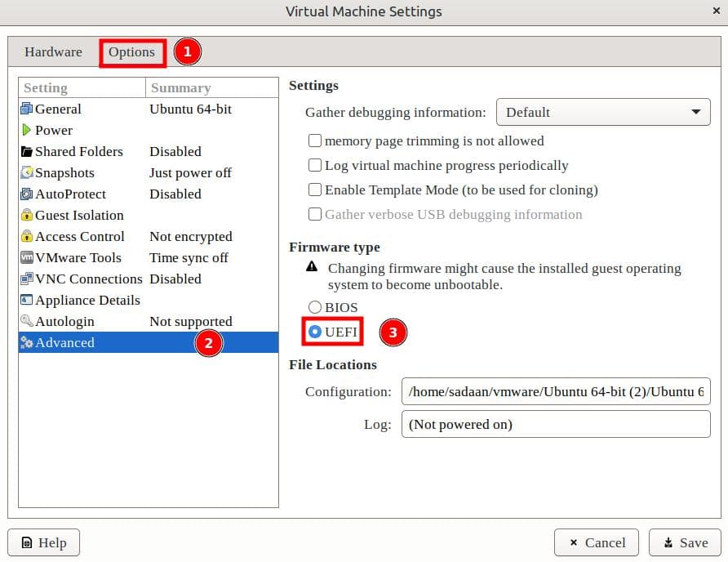Click the AutoProtect icon
The image size is (728, 562).
click(x=26, y=194)
